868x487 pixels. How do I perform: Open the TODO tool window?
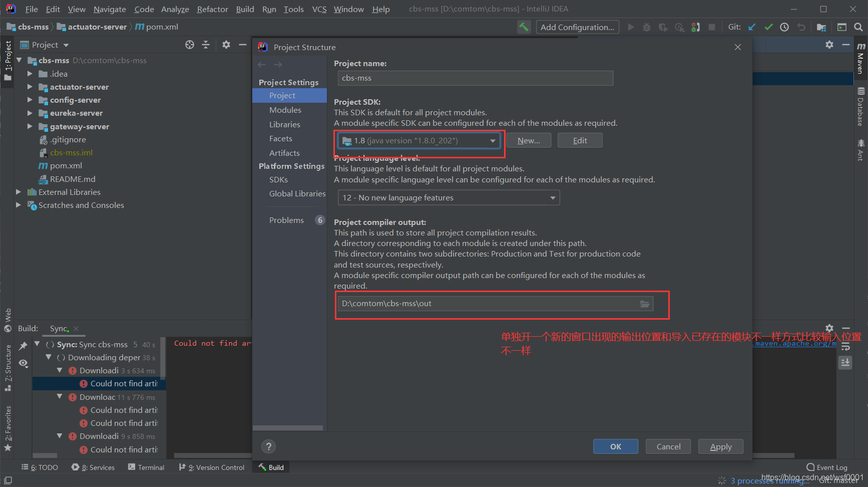coord(40,467)
